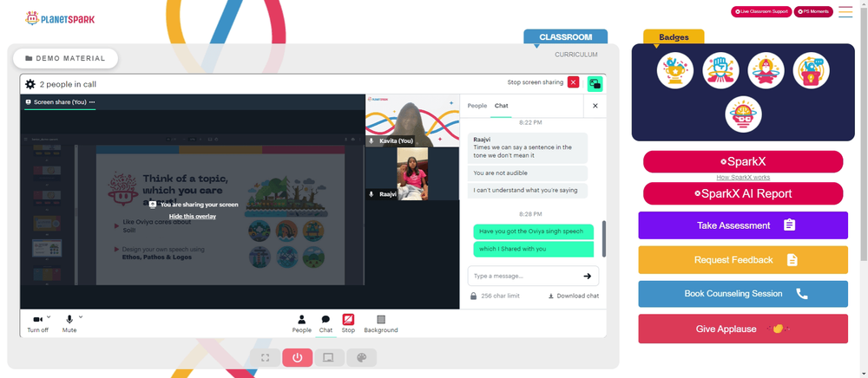868x378 pixels.
Task: Select Screen share (You) tab
Action: click(60, 101)
